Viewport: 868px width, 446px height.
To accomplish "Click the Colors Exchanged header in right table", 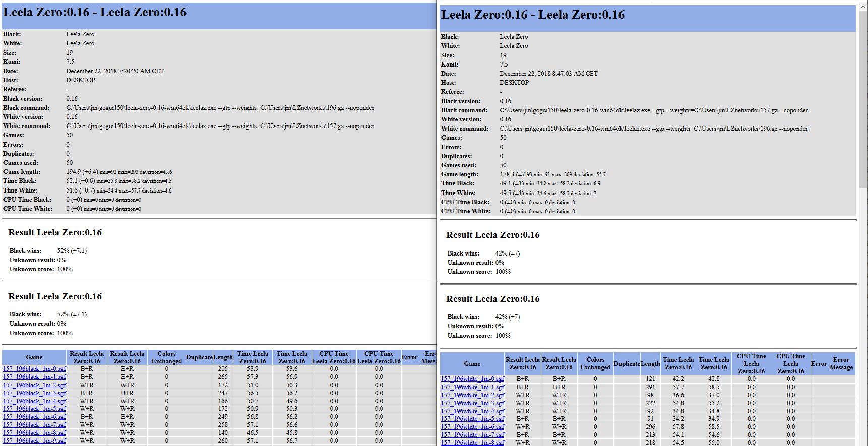I will [595, 363].
